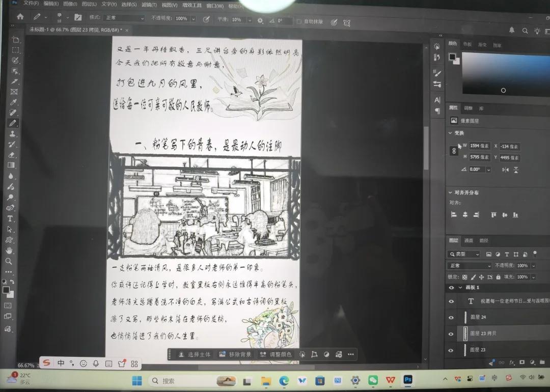The width and height of the screenshot is (550, 392).
Task: Open the 图像(I) menu
Action: pos(70,4)
